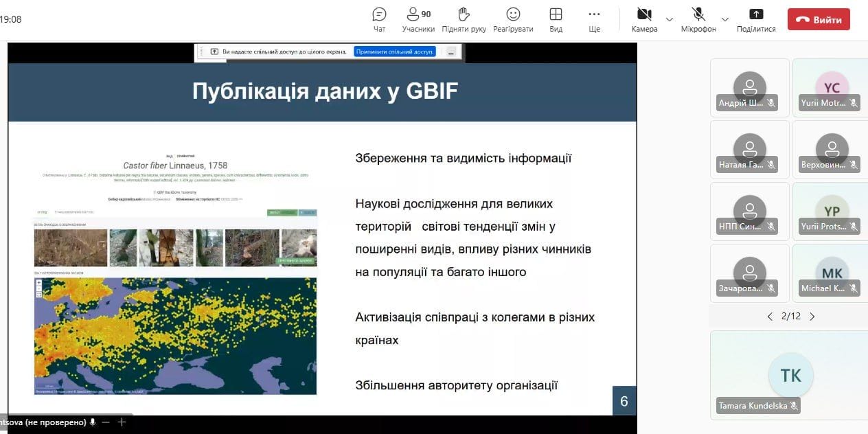
Task: Go to next participants page
Action: 812,317
